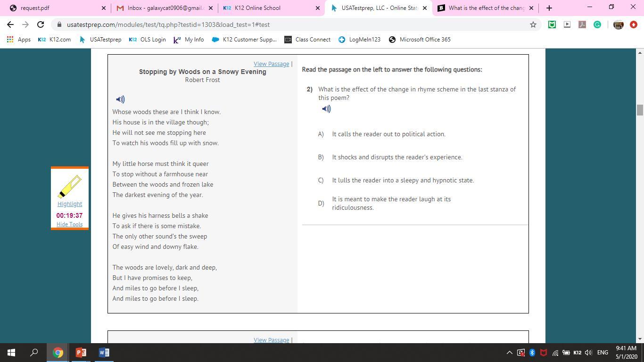Open Windows taskbar search
The image size is (644, 362).
[34, 353]
